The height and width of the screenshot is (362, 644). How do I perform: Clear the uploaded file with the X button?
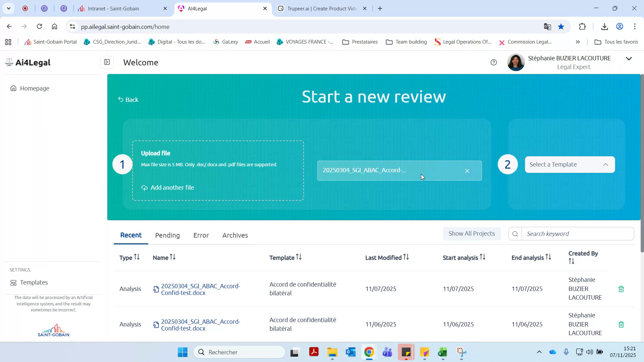pyautogui.click(x=467, y=171)
